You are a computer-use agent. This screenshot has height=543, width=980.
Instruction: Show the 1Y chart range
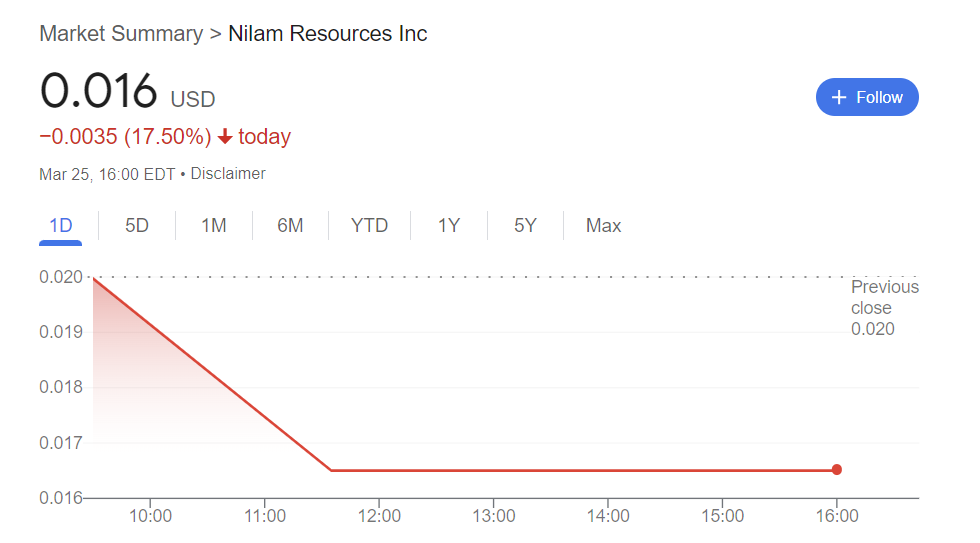[449, 226]
